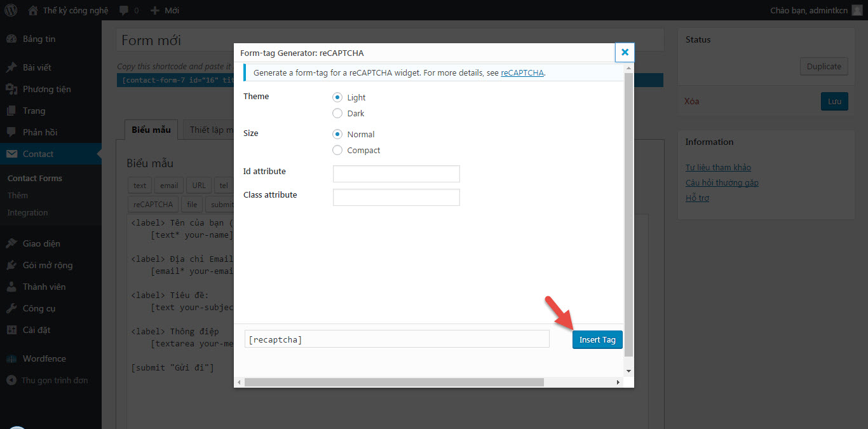
Task: Open Bài viết posts pin icon
Action: [x=11, y=67]
